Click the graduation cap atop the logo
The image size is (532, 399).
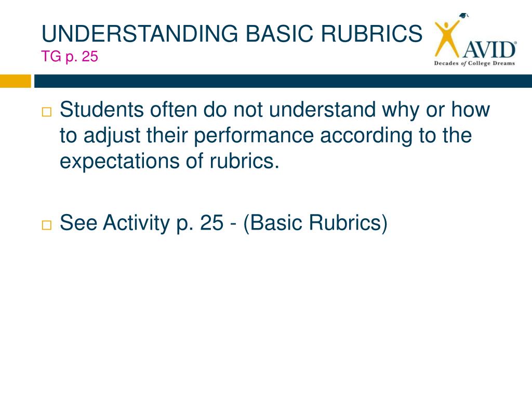pyautogui.click(x=464, y=16)
